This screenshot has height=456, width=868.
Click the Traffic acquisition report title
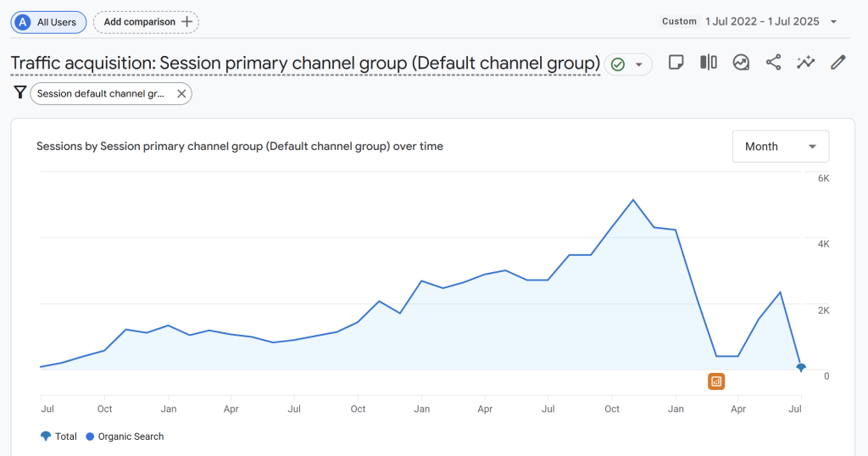click(x=305, y=64)
